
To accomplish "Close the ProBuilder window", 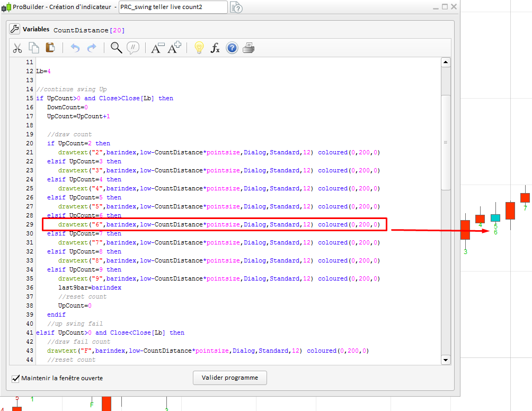I will click(454, 6).
